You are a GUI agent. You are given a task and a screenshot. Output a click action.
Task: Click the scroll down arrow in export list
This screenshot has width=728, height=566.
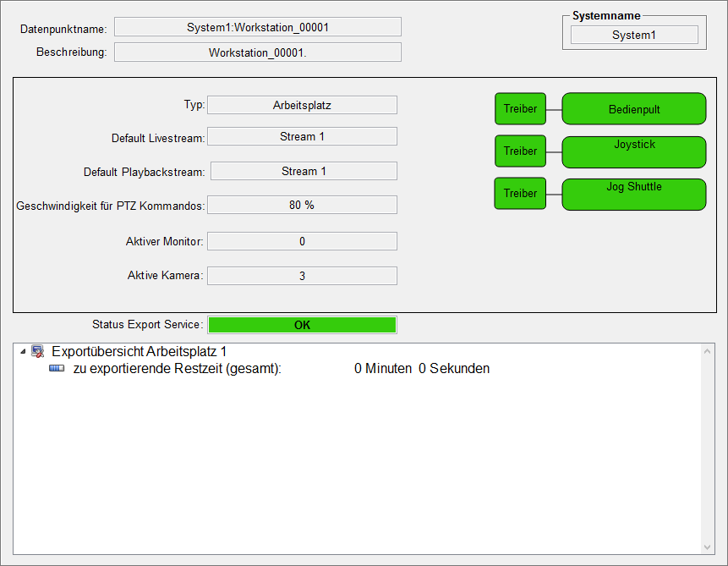707,547
